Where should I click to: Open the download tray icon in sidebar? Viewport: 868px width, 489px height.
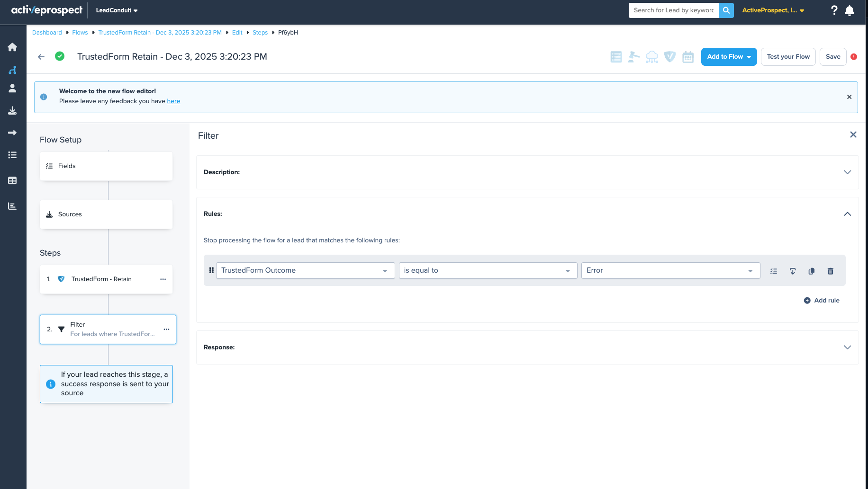pos(12,111)
